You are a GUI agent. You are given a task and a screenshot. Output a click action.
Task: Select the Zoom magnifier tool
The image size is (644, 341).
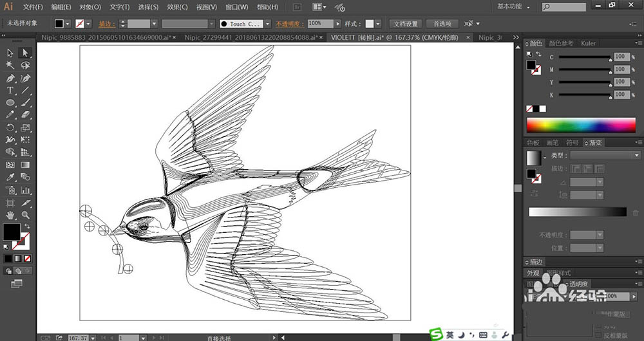(25, 215)
